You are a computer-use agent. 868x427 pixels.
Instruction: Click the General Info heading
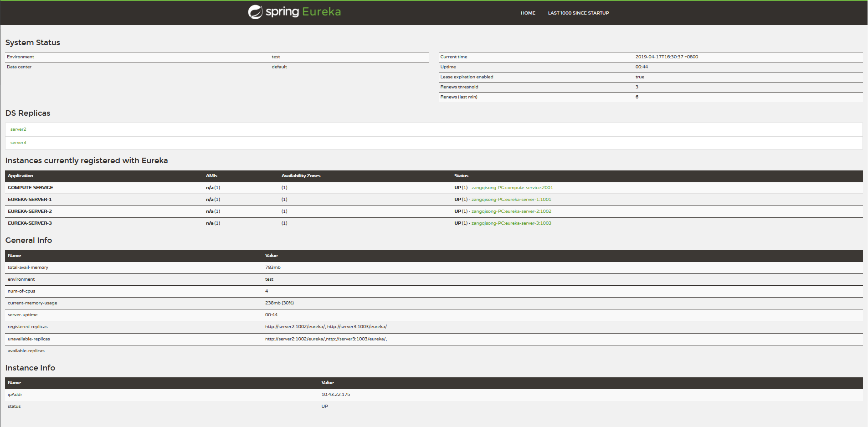point(29,240)
